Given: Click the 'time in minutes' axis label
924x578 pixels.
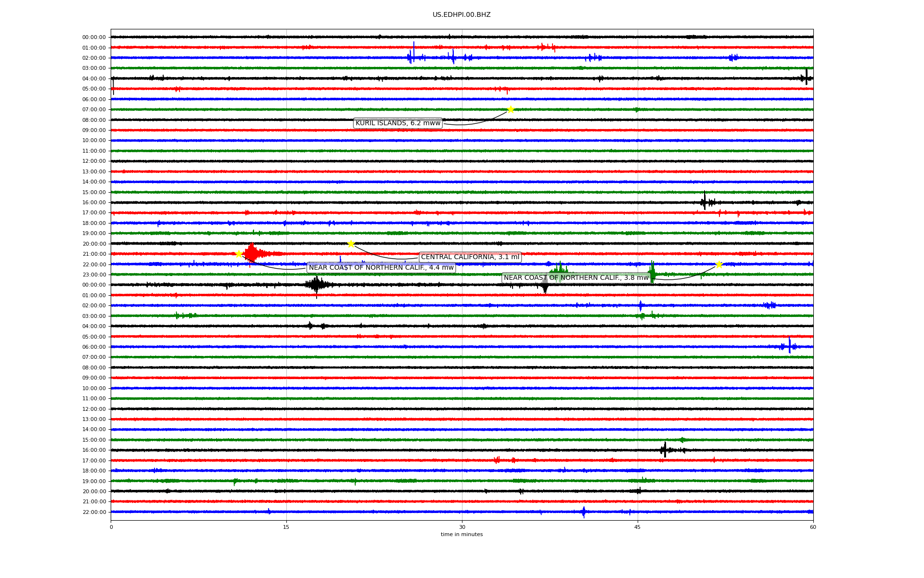Looking at the screenshot, I should pos(462,534).
